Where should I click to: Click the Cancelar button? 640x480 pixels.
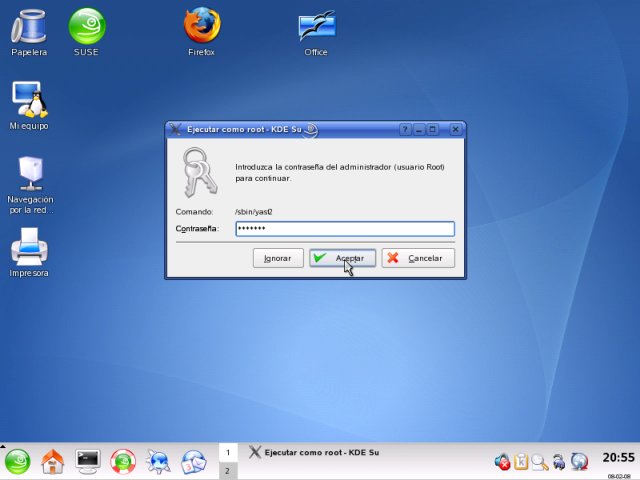point(418,258)
